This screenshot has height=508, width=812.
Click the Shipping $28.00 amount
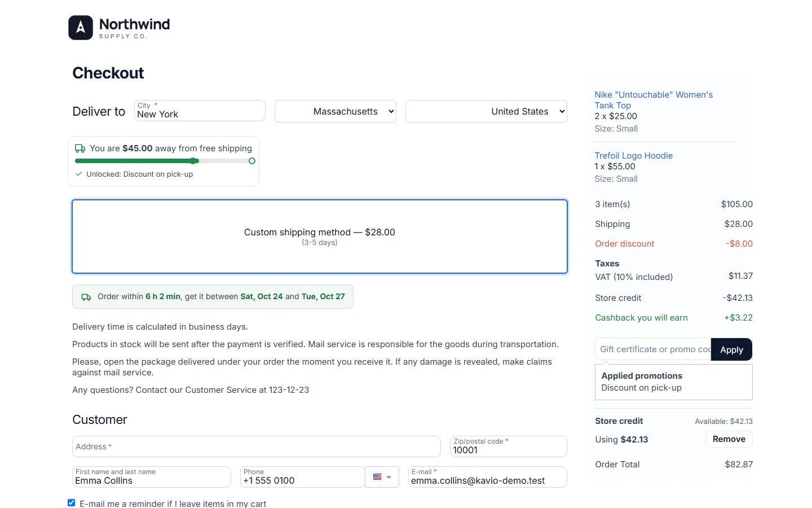pos(739,224)
